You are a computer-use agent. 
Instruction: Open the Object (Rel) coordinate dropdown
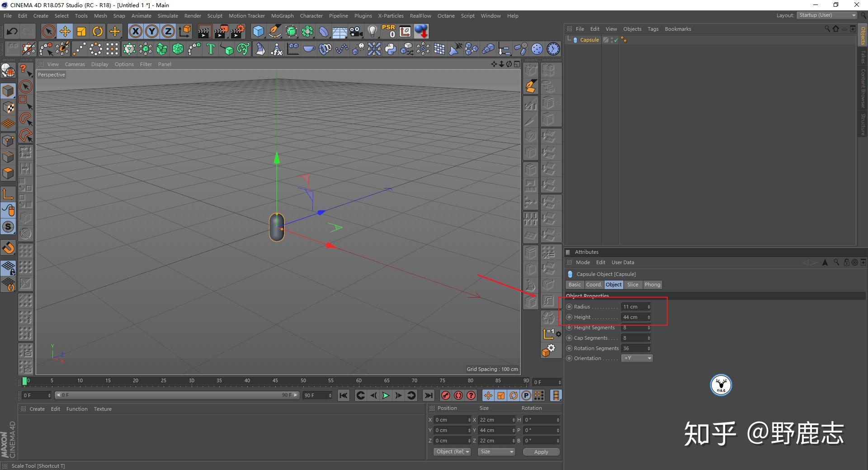point(452,451)
